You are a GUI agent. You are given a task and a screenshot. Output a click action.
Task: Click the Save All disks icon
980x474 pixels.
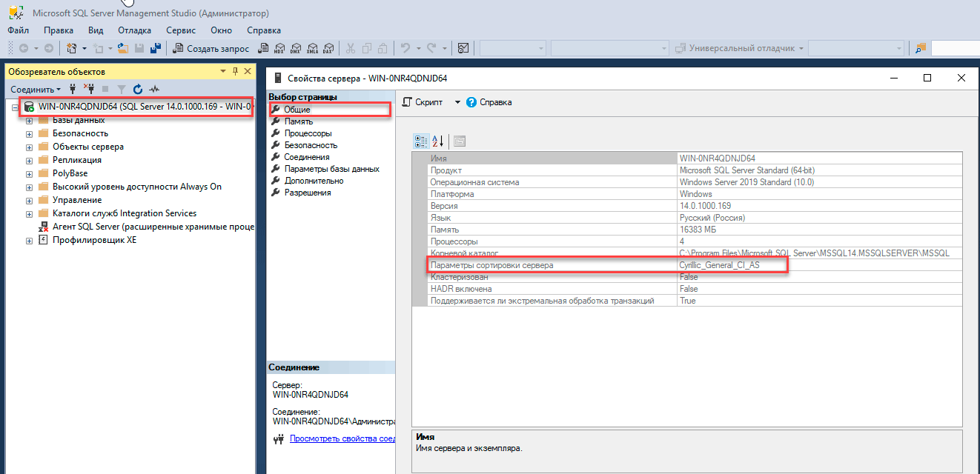[156, 48]
